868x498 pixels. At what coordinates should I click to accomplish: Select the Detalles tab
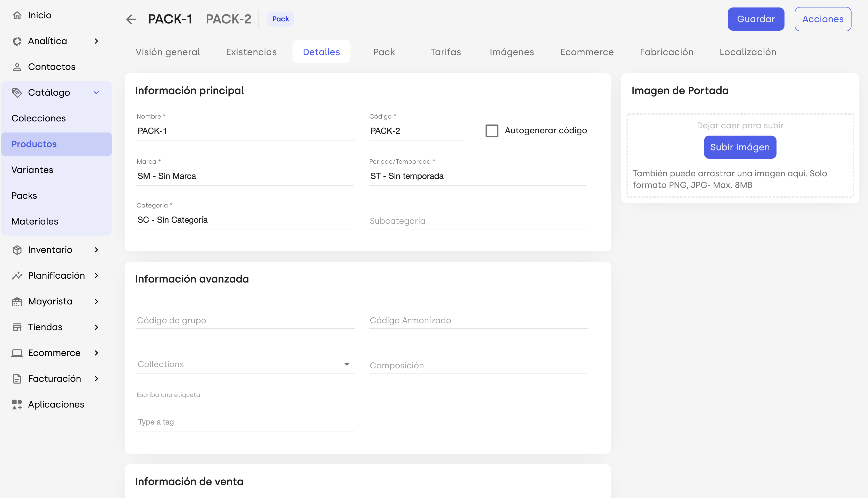coord(321,52)
